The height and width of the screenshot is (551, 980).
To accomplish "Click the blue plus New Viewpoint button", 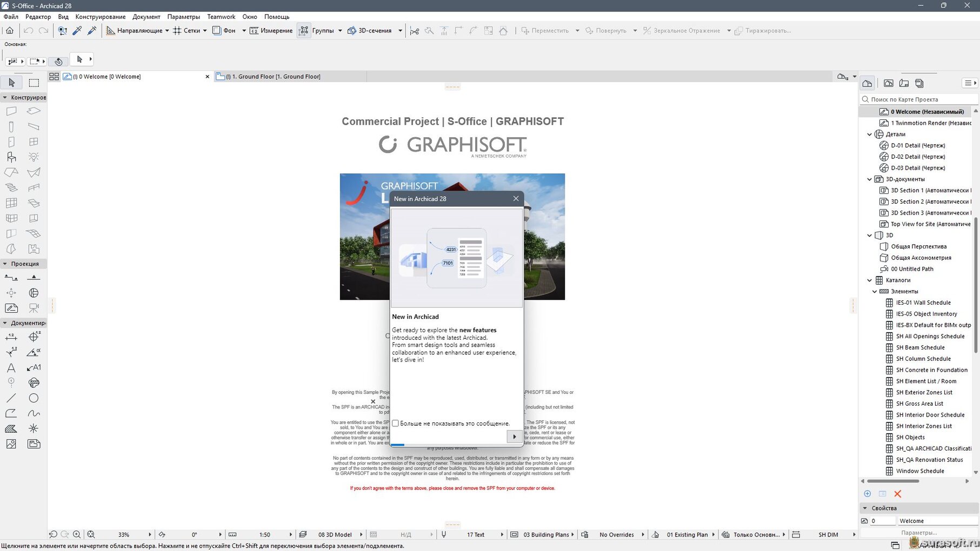I will (x=868, y=494).
